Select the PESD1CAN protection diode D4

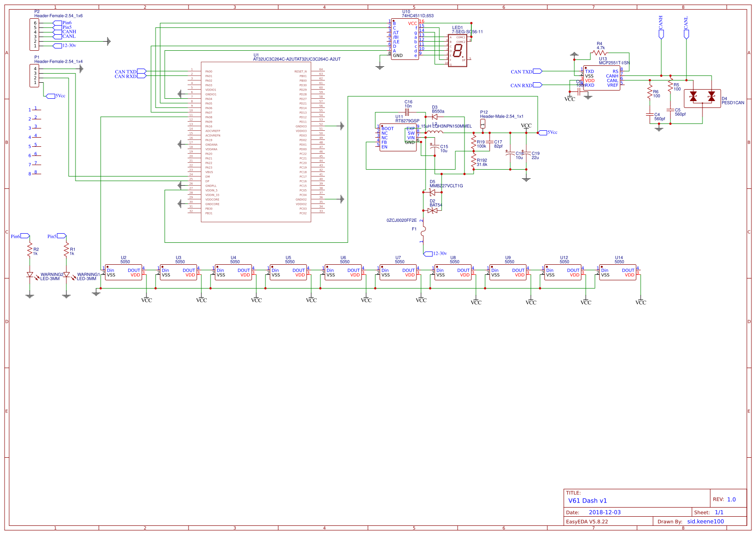pyautogui.click(x=702, y=98)
